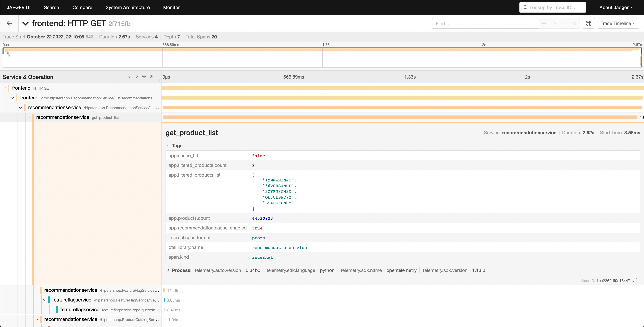The width and height of the screenshot is (644, 327).
Task: Collapse the Tags section
Action: tap(168, 146)
